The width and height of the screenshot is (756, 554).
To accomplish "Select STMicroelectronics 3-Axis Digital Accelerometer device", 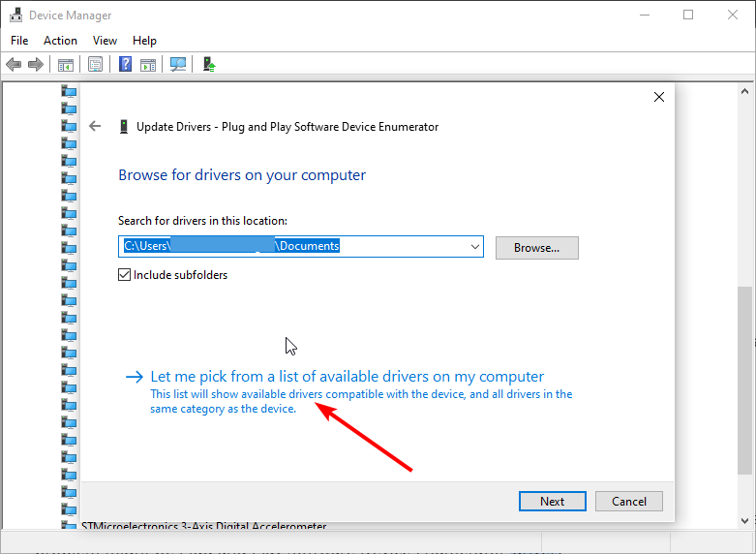I will tap(204, 526).
